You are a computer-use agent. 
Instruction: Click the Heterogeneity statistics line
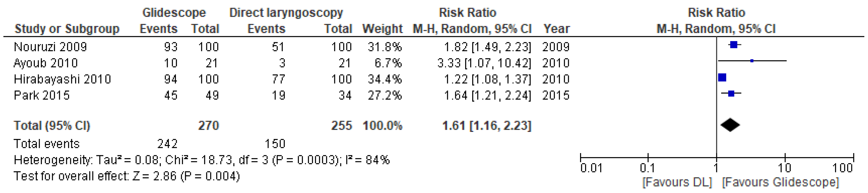[x=202, y=160]
